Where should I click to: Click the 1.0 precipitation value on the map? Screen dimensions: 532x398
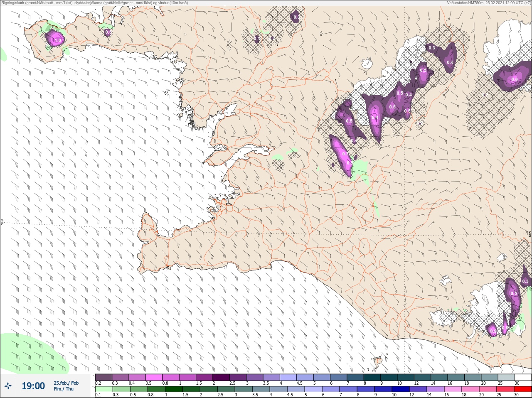(x=58, y=40)
